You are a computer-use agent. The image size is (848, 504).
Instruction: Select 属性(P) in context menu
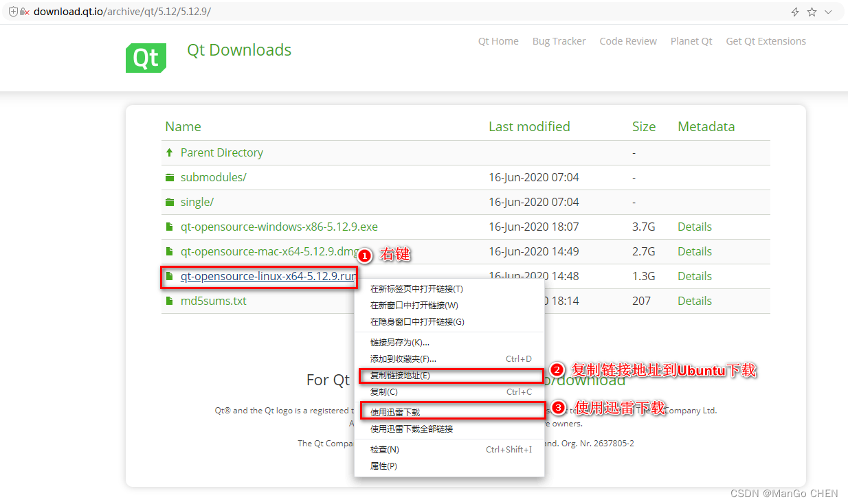click(x=449, y=466)
